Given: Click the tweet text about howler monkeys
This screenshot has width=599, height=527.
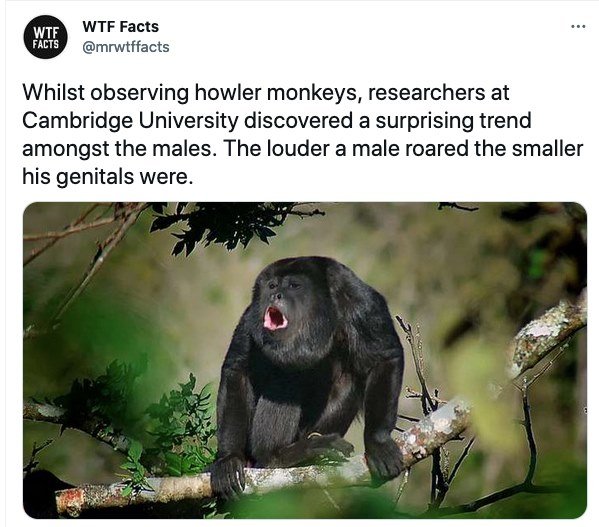Looking at the screenshot, I should coord(303,134).
